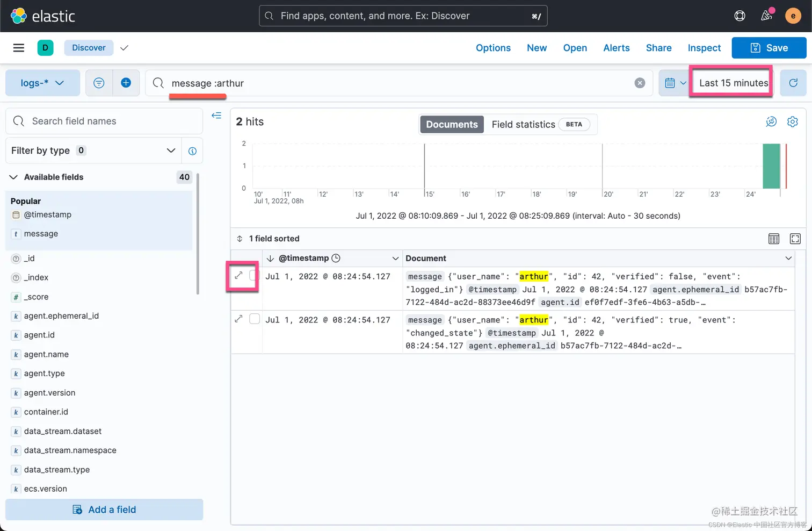Open the Last 15 minutes time picker
This screenshot has height=531, width=812.
733,83
